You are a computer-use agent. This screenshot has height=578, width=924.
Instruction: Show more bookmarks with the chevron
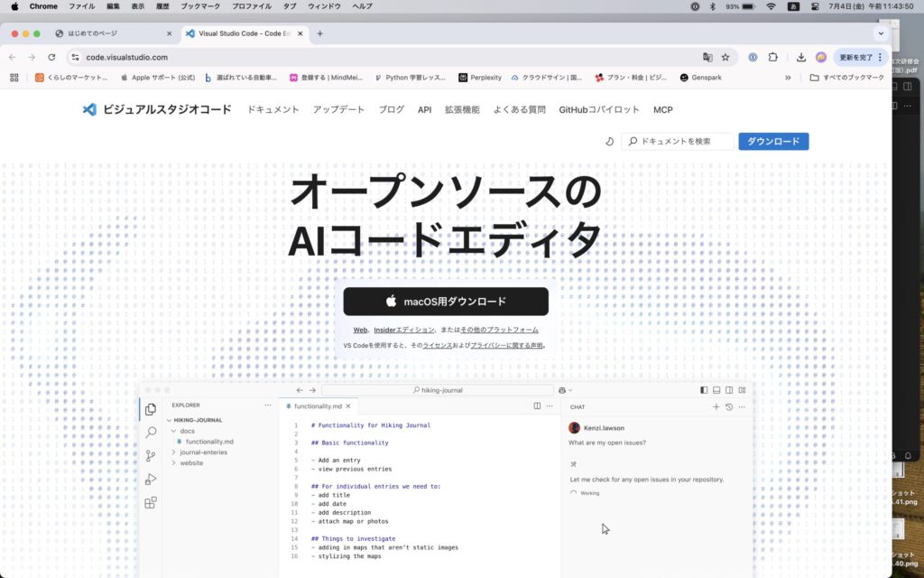(788, 78)
